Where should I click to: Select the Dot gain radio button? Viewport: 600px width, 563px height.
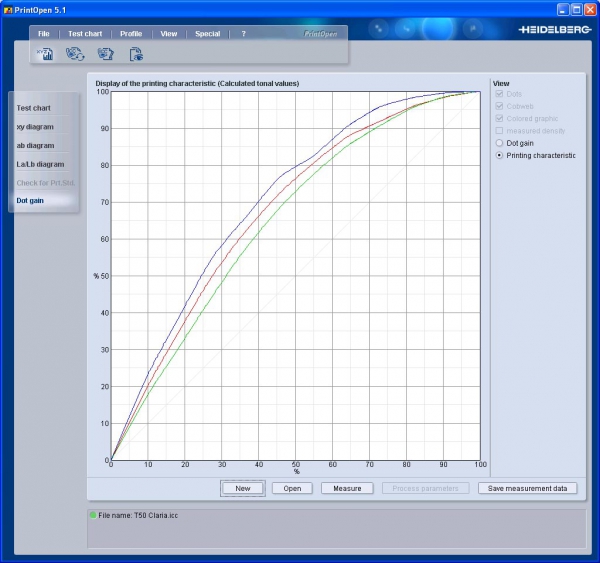(x=499, y=143)
